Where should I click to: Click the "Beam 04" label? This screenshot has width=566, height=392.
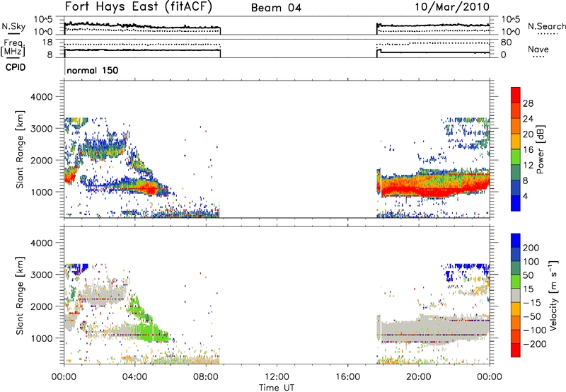click(276, 8)
